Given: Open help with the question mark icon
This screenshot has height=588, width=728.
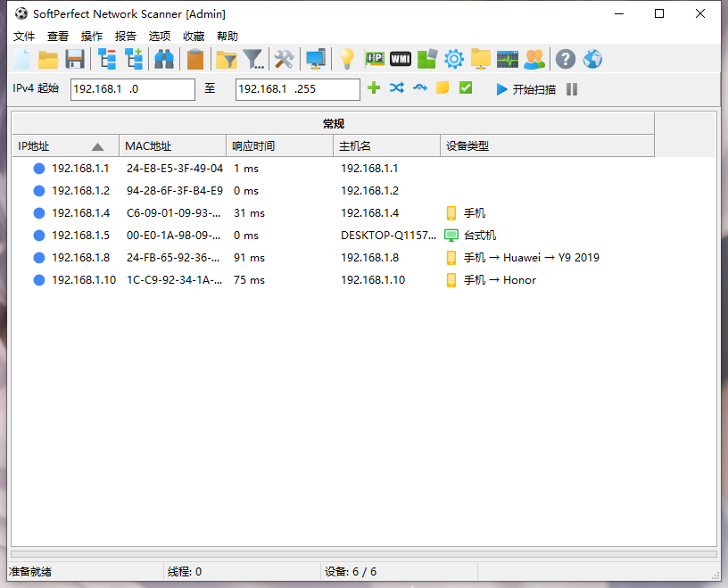Looking at the screenshot, I should click(x=566, y=59).
